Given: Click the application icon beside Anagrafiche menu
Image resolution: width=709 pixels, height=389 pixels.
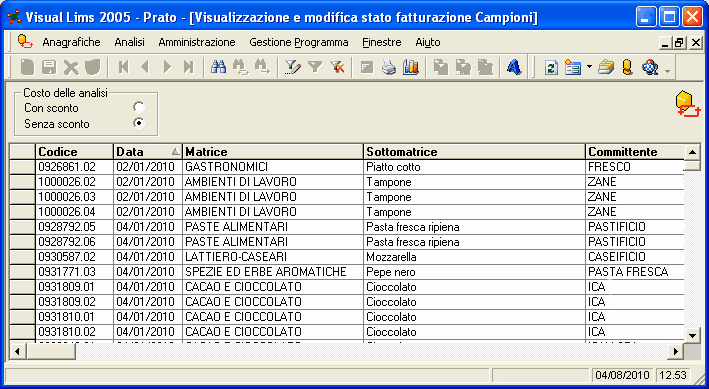Looking at the screenshot, I should click(25, 42).
